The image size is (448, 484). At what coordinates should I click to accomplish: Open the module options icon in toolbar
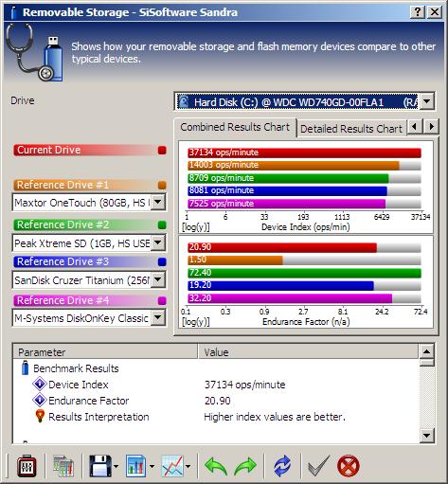click(27, 466)
